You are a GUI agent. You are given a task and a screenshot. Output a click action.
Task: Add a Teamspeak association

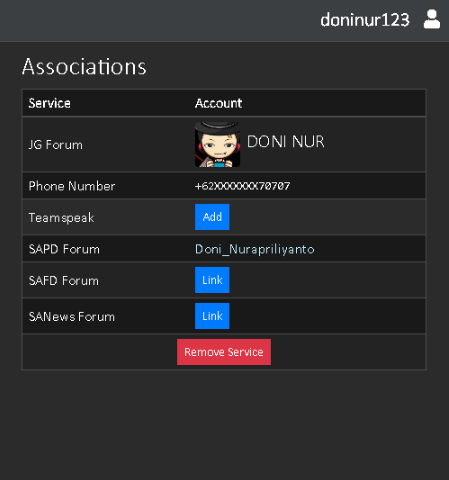click(212, 217)
